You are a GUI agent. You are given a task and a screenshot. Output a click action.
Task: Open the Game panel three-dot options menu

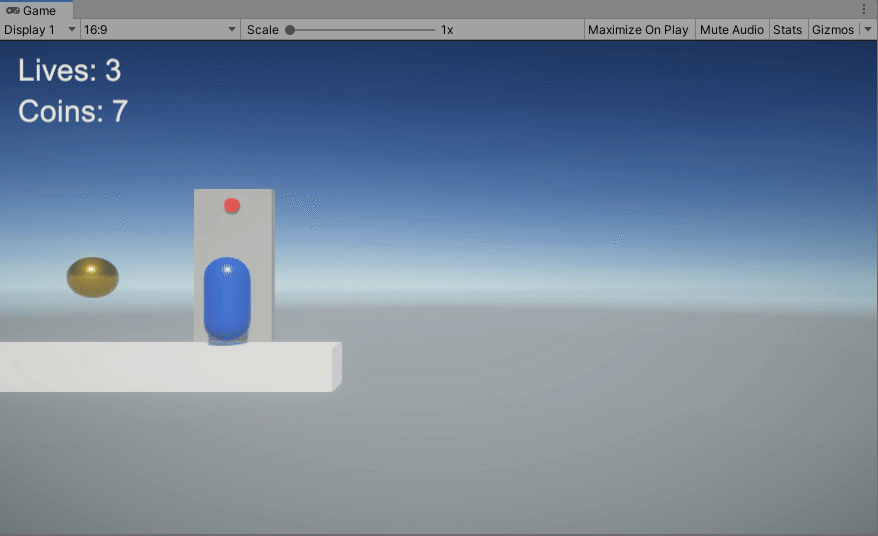coord(864,10)
